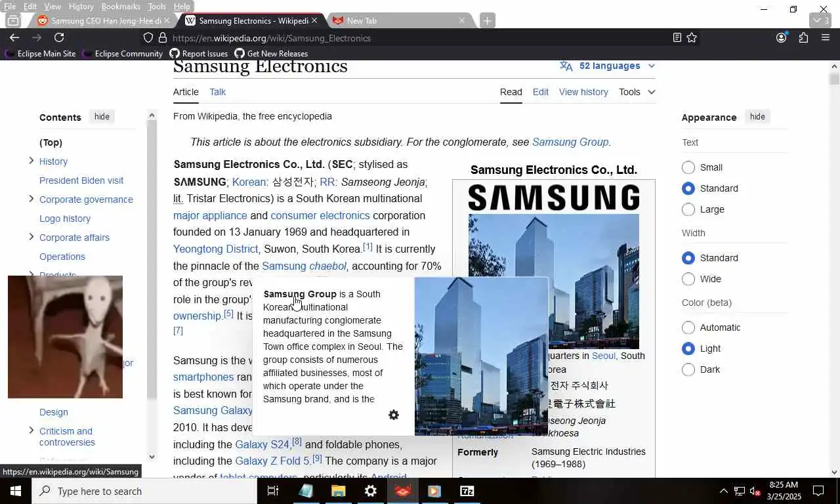Select the Large text size option
The image size is (840, 504).
pos(688,209)
